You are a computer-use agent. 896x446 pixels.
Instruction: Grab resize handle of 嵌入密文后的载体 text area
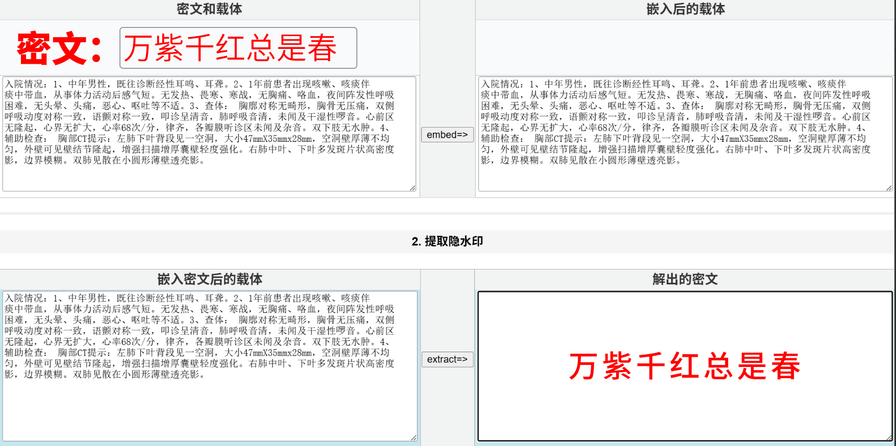point(413,437)
